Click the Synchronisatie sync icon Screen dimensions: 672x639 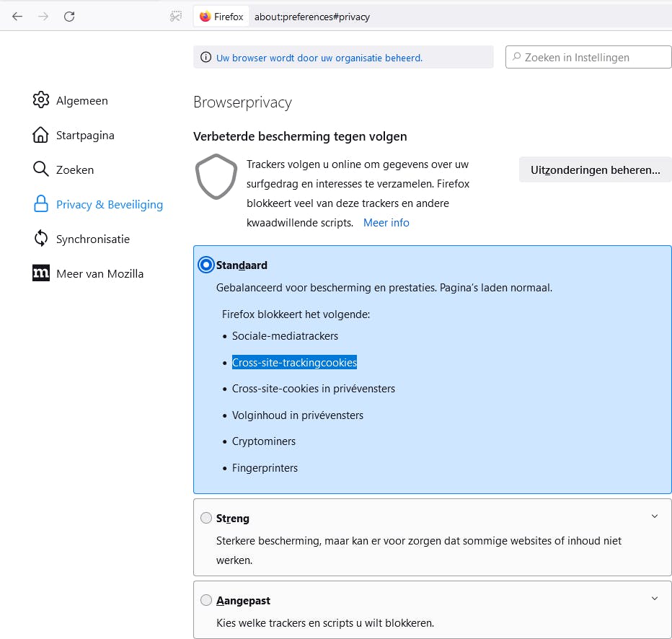coord(41,239)
